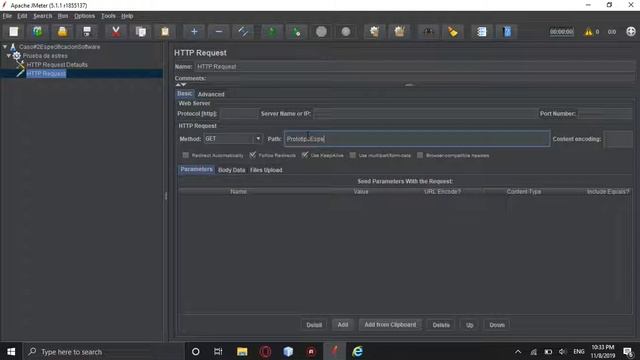Open the Search menu
This screenshot has height=360, width=640.
click(x=43, y=16)
